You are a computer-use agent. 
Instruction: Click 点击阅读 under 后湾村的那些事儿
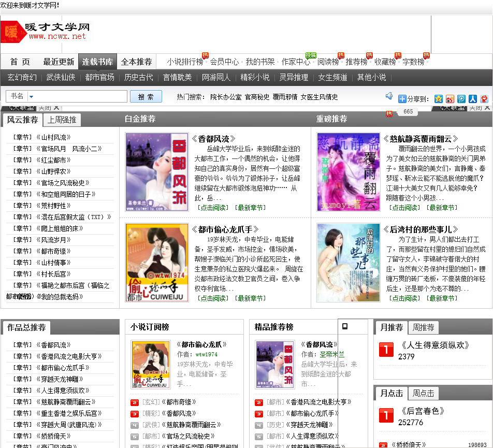[x=404, y=298]
